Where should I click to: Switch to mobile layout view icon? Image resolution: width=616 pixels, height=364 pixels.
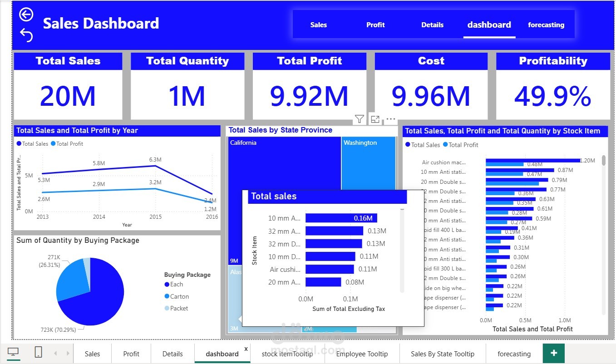[x=39, y=352]
